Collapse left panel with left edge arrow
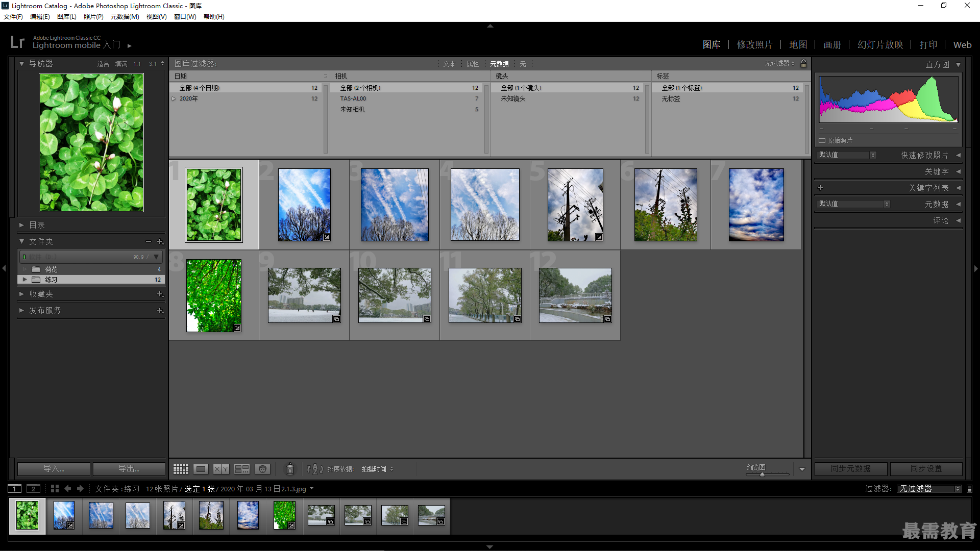Screen dimensions: 980x551 [x=4, y=268]
